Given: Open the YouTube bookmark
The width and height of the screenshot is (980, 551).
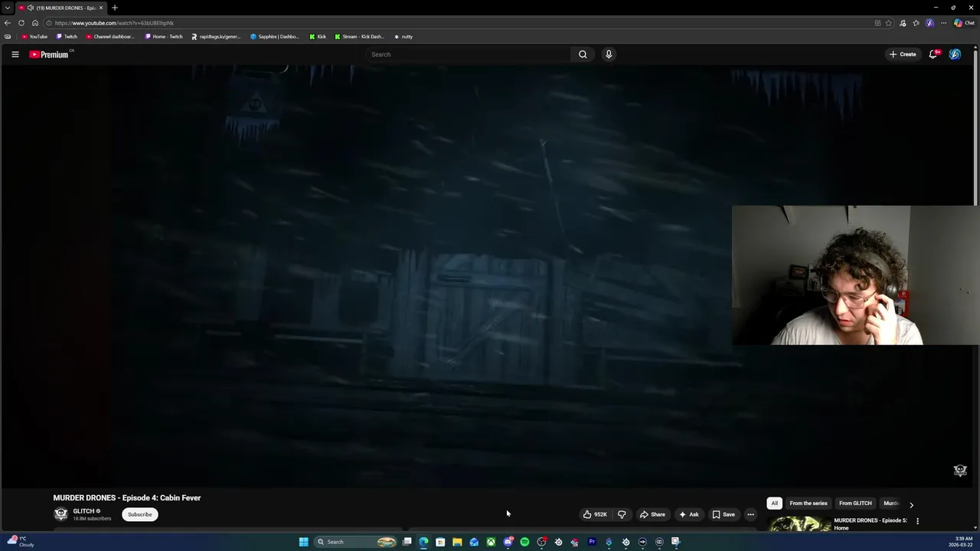Looking at the screenshot, I should tap(34, 37).
